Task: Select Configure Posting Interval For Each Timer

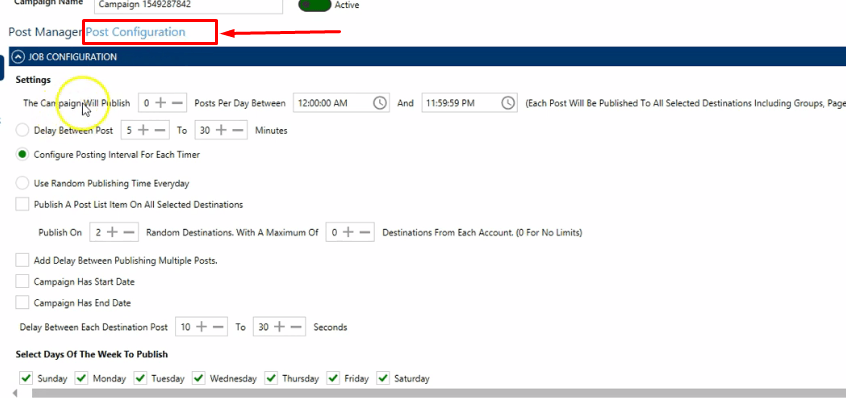Action: click(x=22, y=155)
